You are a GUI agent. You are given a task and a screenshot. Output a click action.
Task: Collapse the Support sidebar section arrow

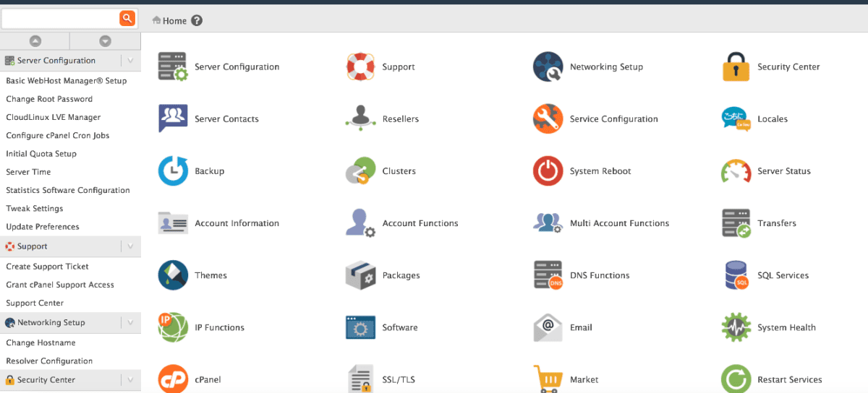pyautogui.click(x=130, y=246)
